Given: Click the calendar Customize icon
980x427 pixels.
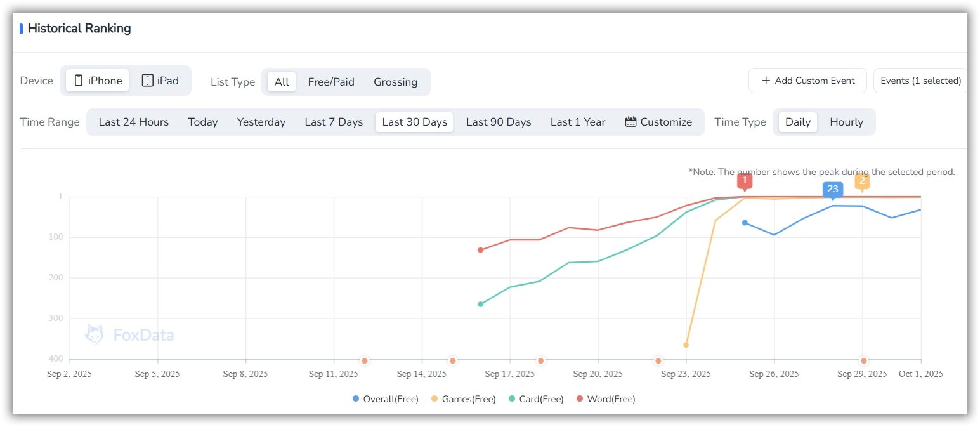Looking at the screenshot, I should pyautogui.click(x=630, y=122).
